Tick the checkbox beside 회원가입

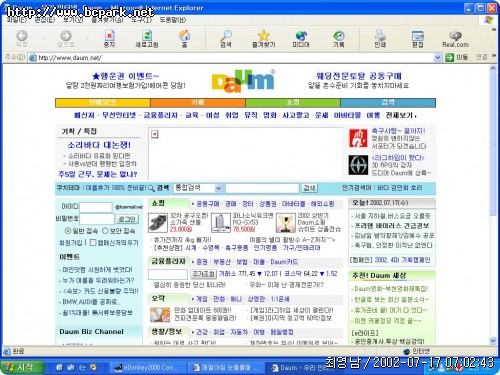point(93,242)
